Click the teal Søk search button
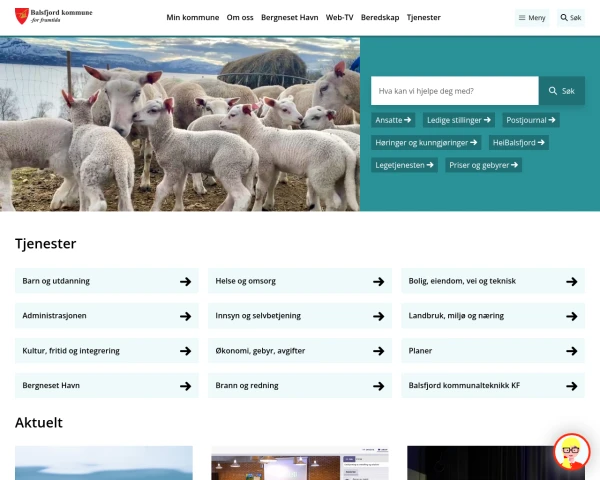600x480 pixels. coord(562,91)
